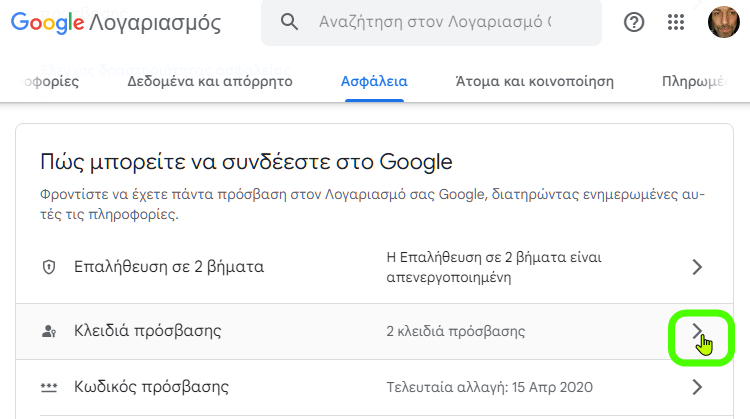Click the Google logo
Screen dimensions: 750x419
pos(47,22)
